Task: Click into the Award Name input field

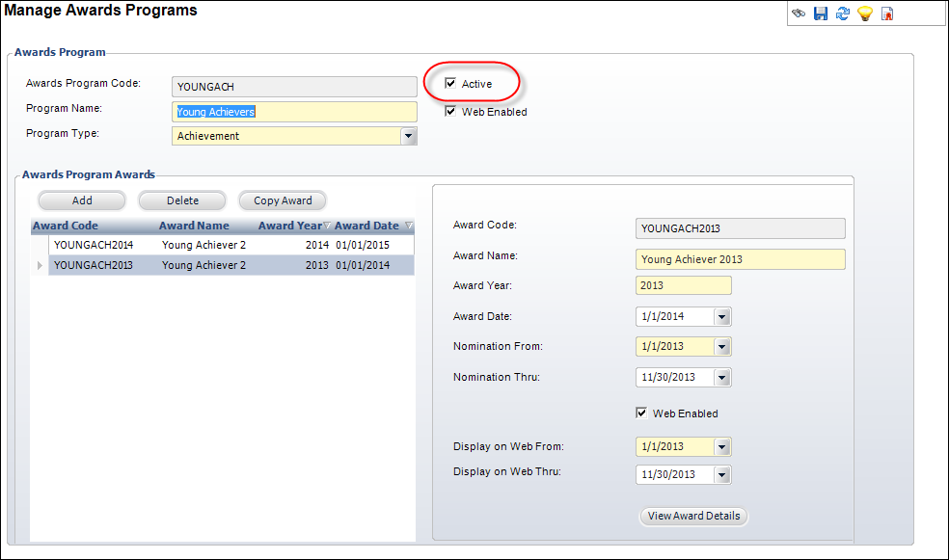Action: pyautogui.click(x=740, y=259)
